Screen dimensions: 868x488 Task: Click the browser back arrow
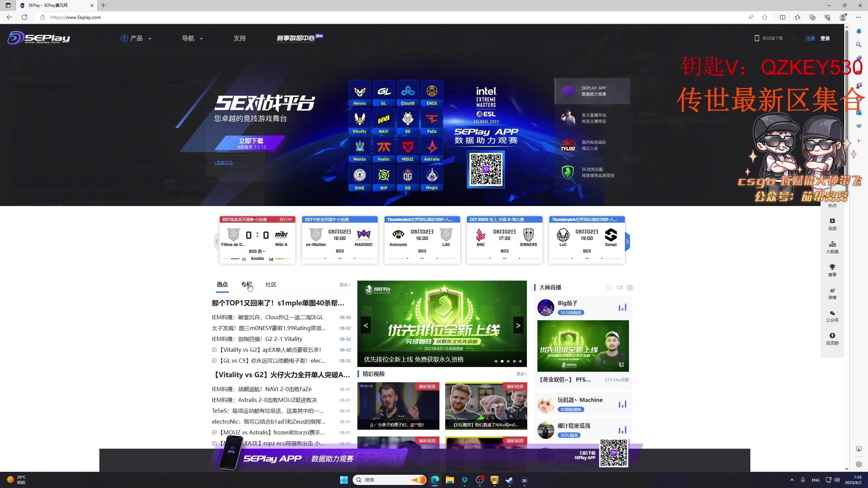(x=9, y=17)
